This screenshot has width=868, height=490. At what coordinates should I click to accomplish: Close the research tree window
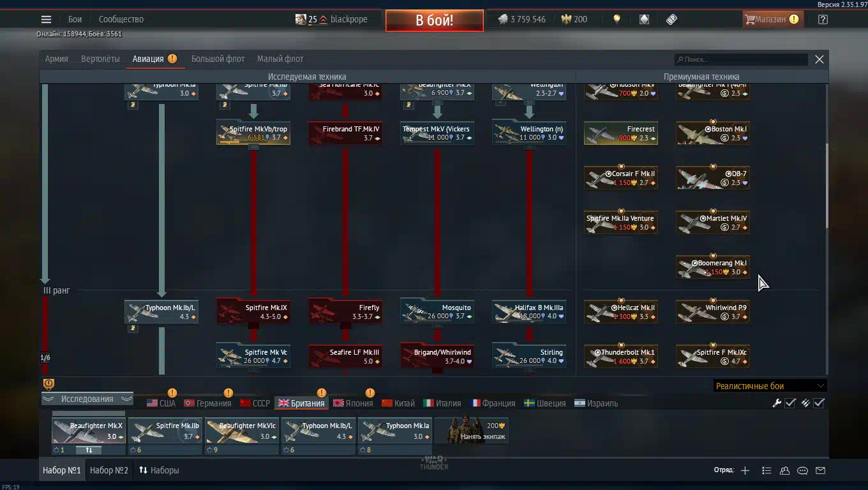pos(819,59)
